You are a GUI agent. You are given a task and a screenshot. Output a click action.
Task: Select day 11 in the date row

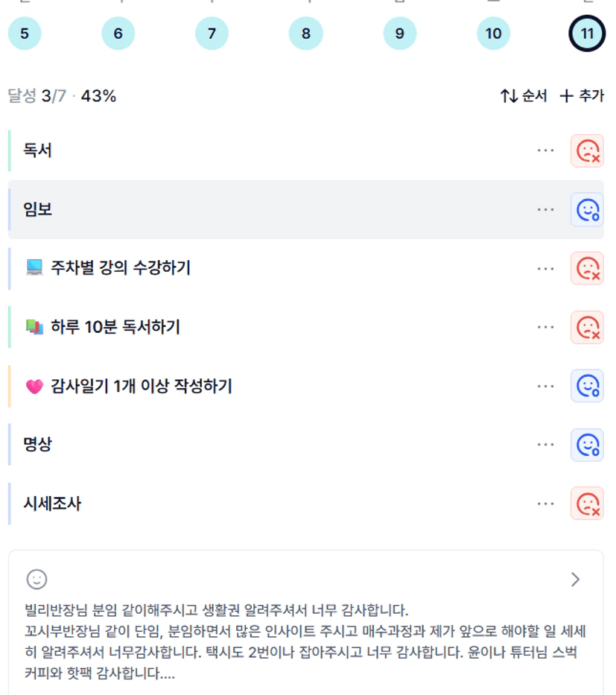click(x=587, y=34)
